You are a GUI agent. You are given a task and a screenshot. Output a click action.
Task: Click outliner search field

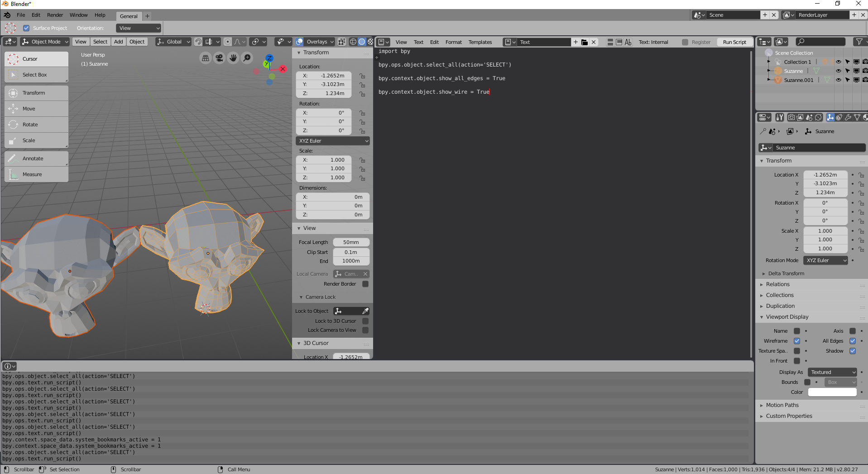point(820,42)
